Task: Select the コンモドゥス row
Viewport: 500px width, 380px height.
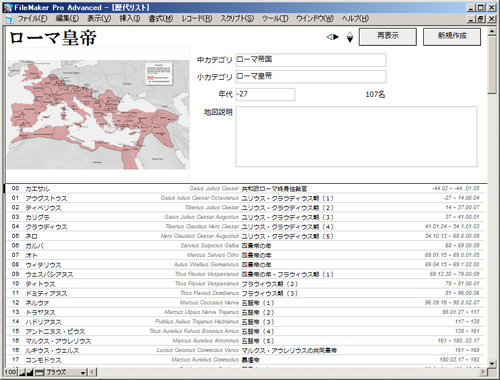Action: pyautogui.click(x=246, y=360)
